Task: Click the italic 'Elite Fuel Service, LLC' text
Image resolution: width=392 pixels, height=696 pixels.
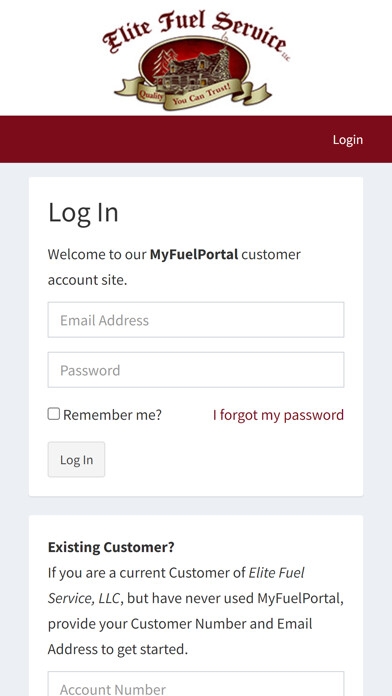Action: pos(176,585)
